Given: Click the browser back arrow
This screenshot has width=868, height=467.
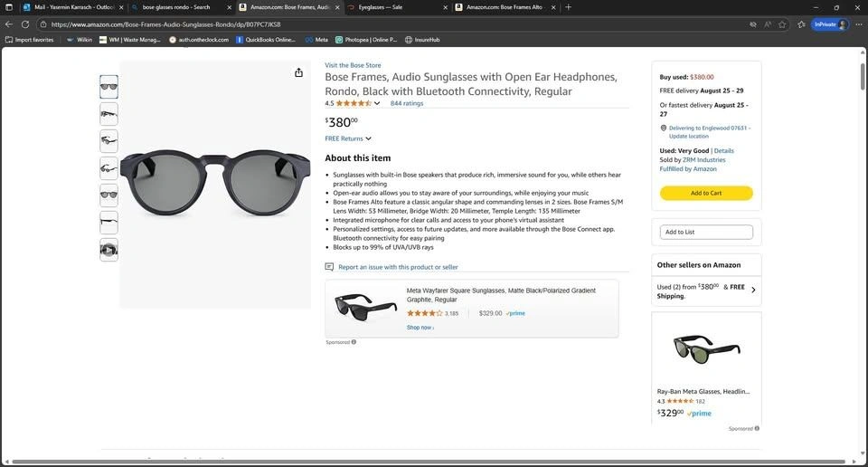Looking at the screenshot, I should [9, 24].
